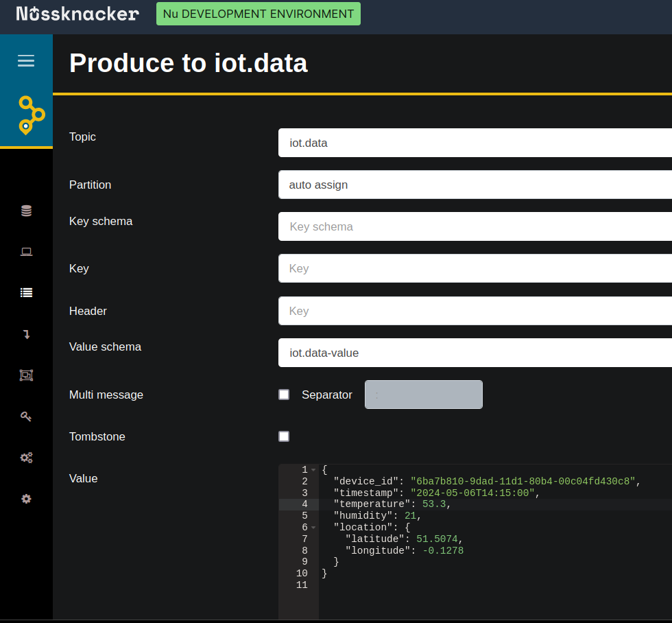Open the topics list icon in sidebar

pyautogui.click(x=26, y=292)
